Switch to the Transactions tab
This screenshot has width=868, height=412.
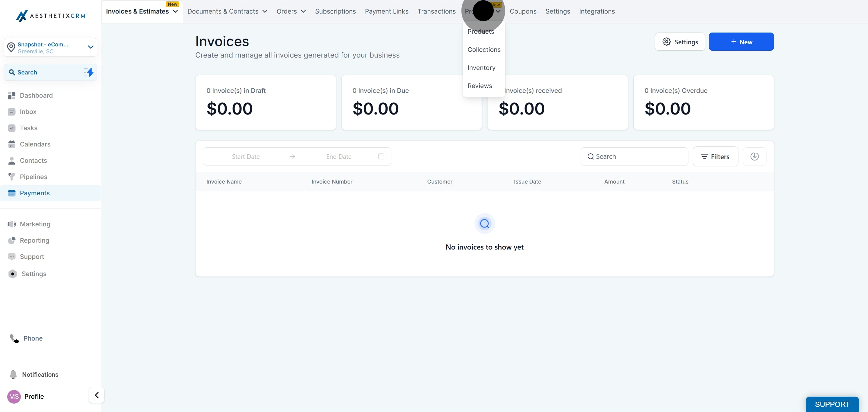[436, 11]
